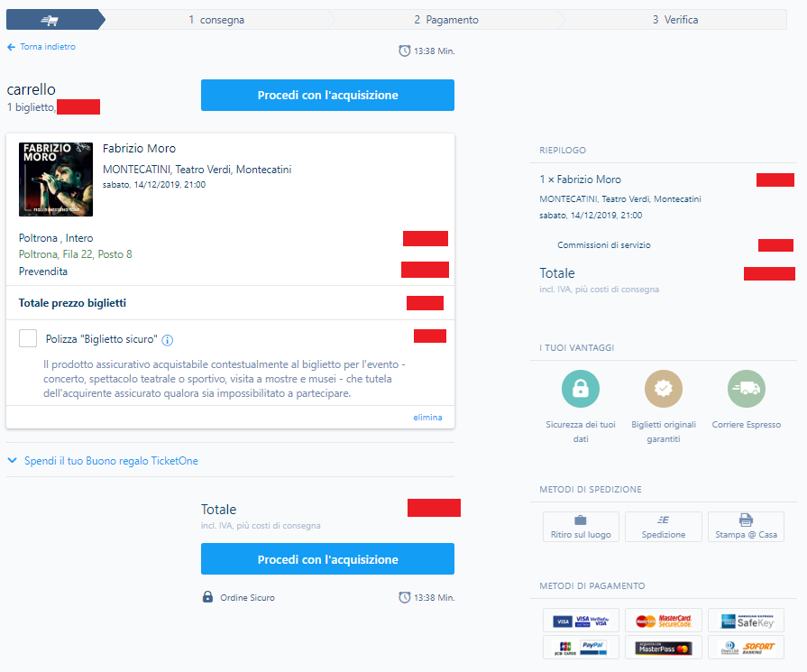Open the Fabrizio Moro poster thumbnail
The image size is (807, 672).
click(56, 180)
